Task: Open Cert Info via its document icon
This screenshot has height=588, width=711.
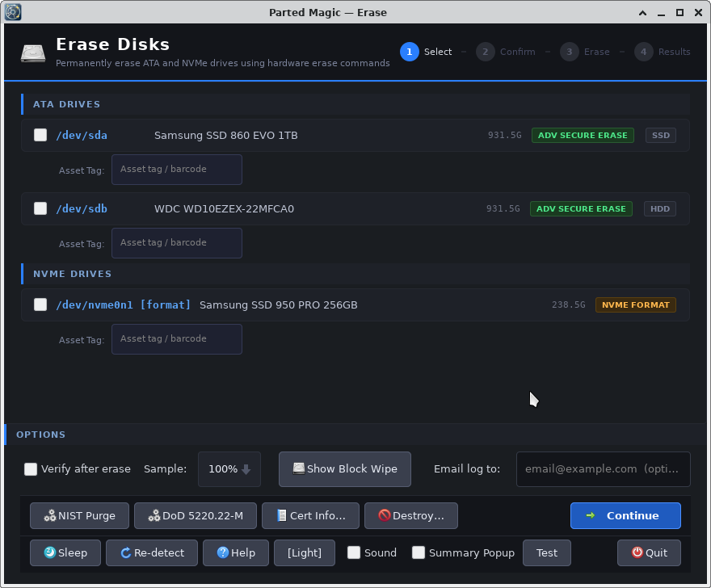Action: (282, 515)
